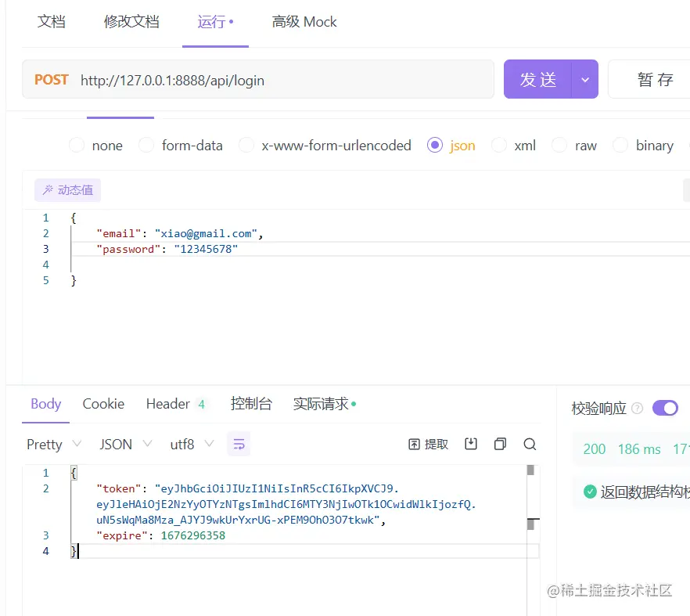The image size is (690, 616).
Task: Expand the JSON type dropdown
Action: (x=125, y=444)
